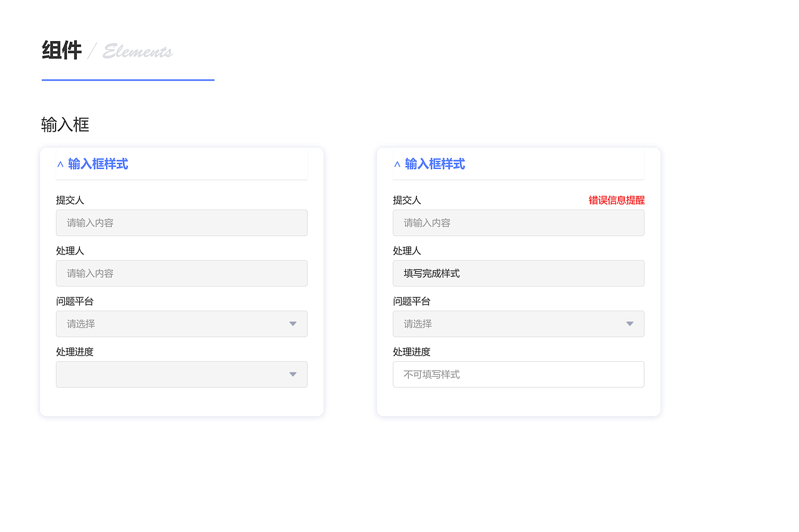Click the disabled 不可填写样式 field
799x532 pixels.
click(x=519, y=374)
